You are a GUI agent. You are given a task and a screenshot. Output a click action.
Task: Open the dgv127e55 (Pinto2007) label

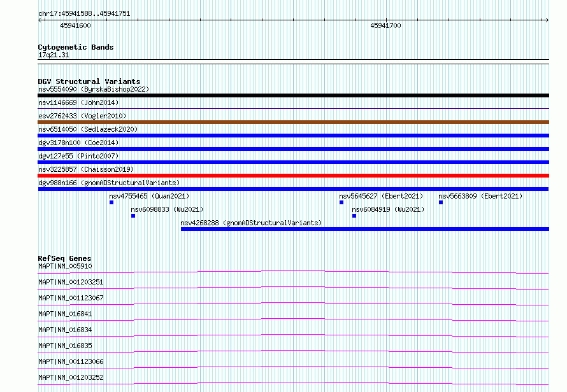[x=78, y=156]
